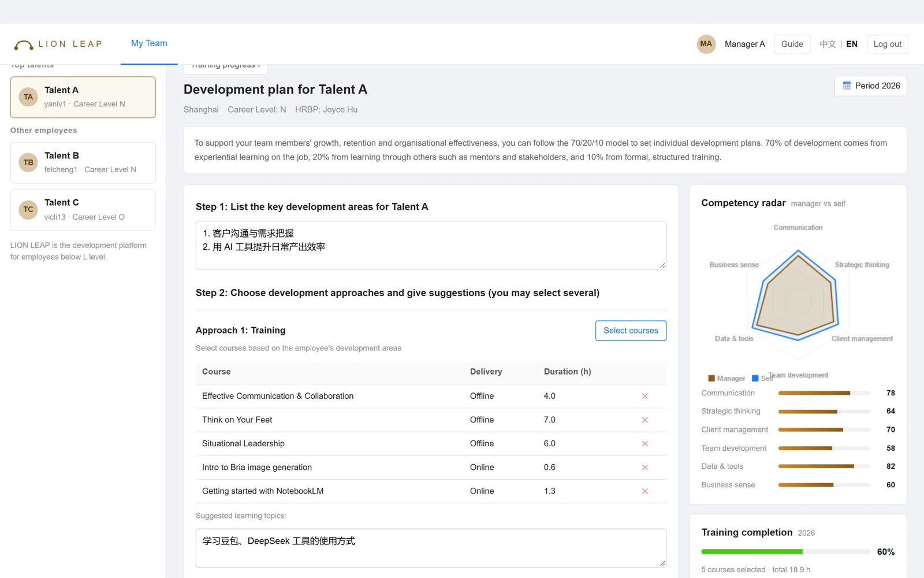Click the Communication score bar
Viewport: 924px width, 578px height.
point(824,393)
